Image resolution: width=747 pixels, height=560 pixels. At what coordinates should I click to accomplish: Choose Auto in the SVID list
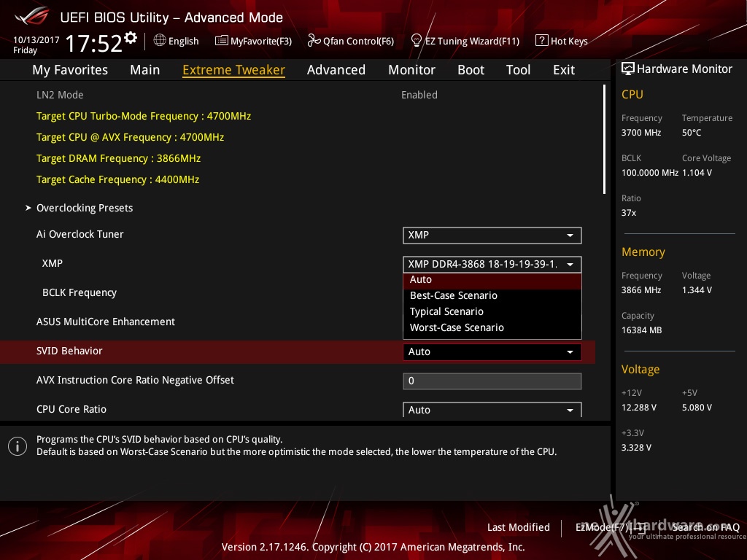[492, 280]
